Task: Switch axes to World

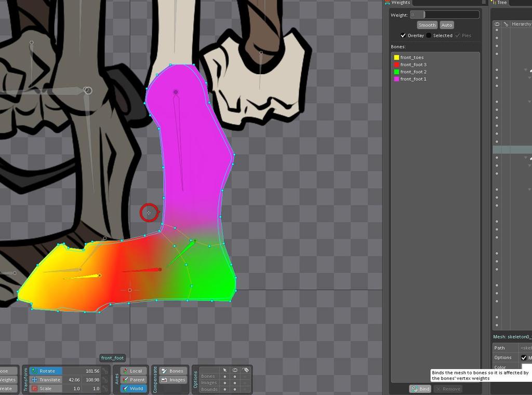Action: click(134, 389)
